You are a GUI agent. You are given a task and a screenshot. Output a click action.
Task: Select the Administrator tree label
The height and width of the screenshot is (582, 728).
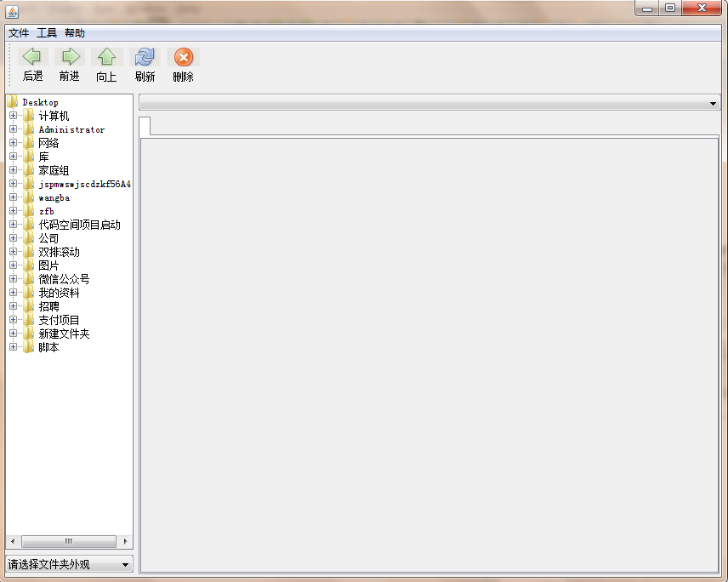click(x=72, y=129)
